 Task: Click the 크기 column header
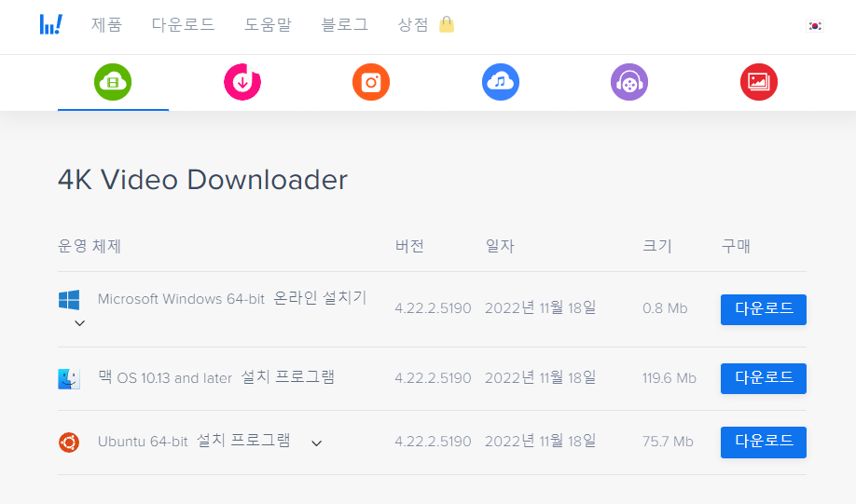click(657, 246)
